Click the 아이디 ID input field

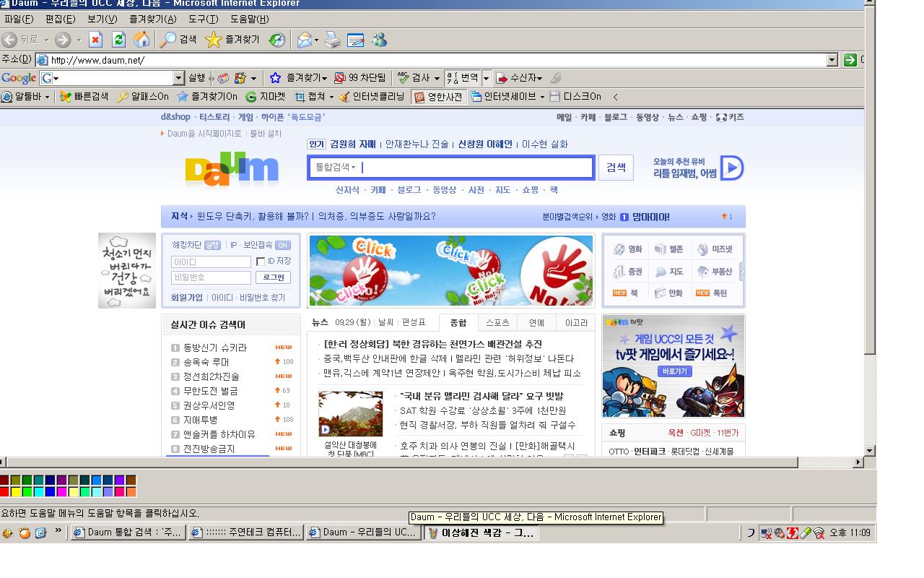click(x=211, y=262)
